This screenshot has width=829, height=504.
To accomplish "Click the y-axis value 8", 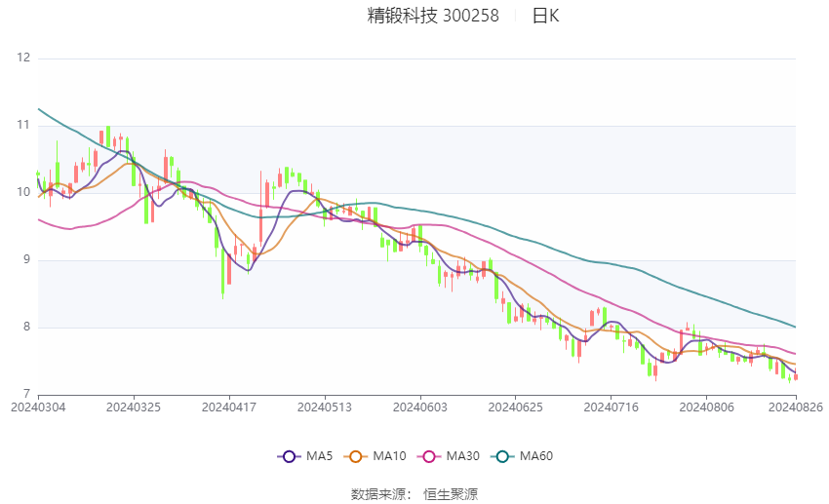I will pos(27,327).
